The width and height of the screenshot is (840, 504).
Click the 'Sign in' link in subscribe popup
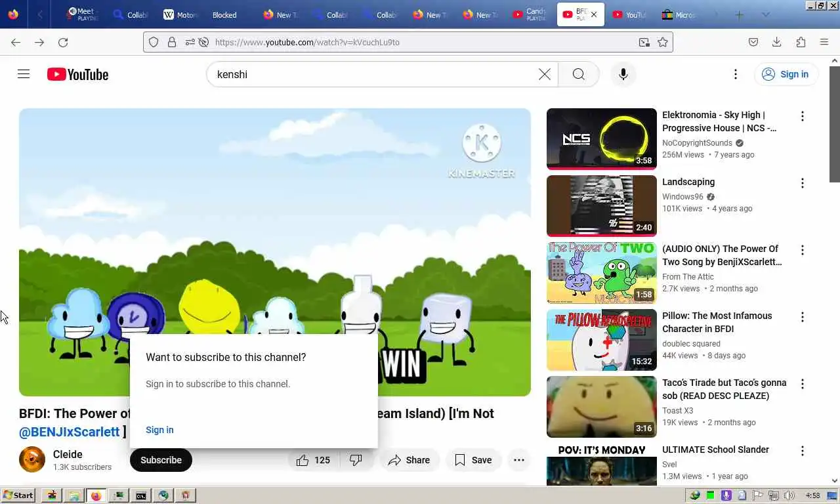click(x=159, y=430)
